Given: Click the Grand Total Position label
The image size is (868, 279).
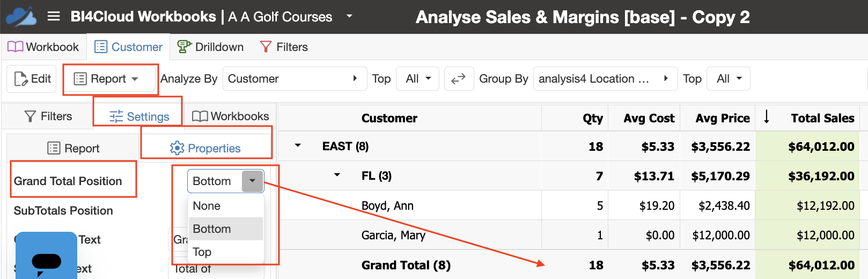Looking at the screenshot, I should pos(68,181).
